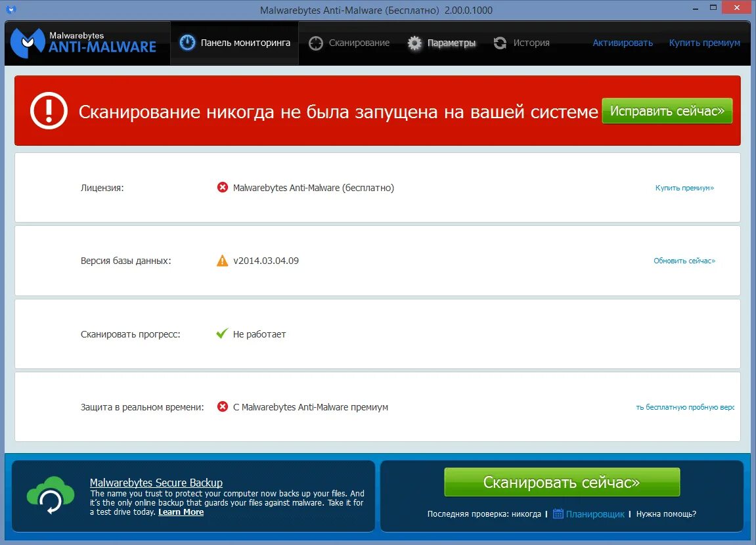Click the settings gear icon
The width and height of the screenshot is (756, 545).
[x=414, y=43]
